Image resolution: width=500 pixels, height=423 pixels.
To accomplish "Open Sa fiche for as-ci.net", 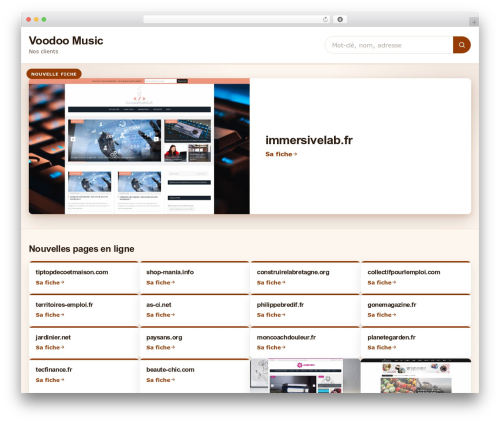I will [x=160, y=315].
